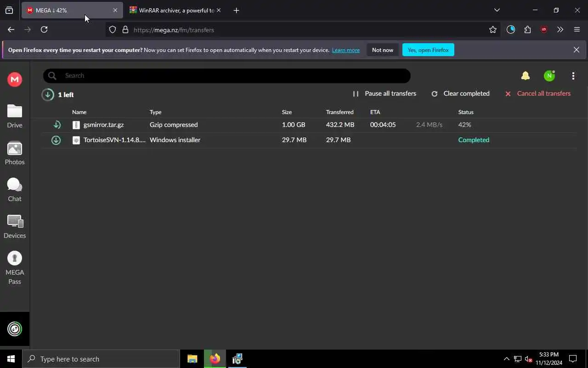Open Devices in the MEGA sidebar
This screenshot has height=368, width=588.
click(15, 226)
